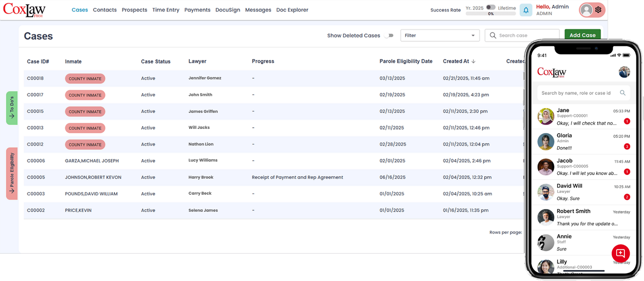Click case ID C00002
Image resolution: width=644 pixels, height=281 pixels.
click(x=36, y=210)
